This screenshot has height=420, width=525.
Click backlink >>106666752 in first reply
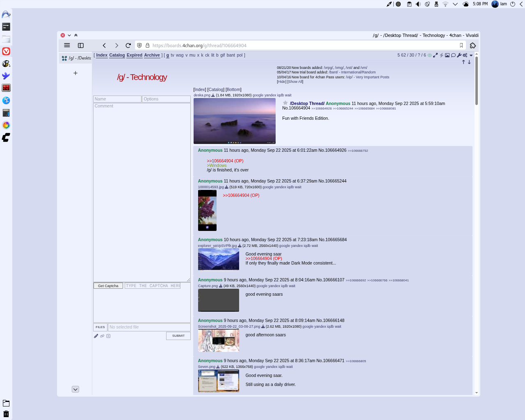(358, 151)
